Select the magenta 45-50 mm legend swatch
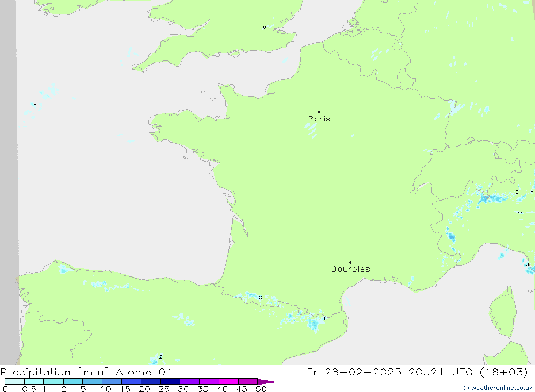Viewport: 535px width, 392px height. (248, 381)
